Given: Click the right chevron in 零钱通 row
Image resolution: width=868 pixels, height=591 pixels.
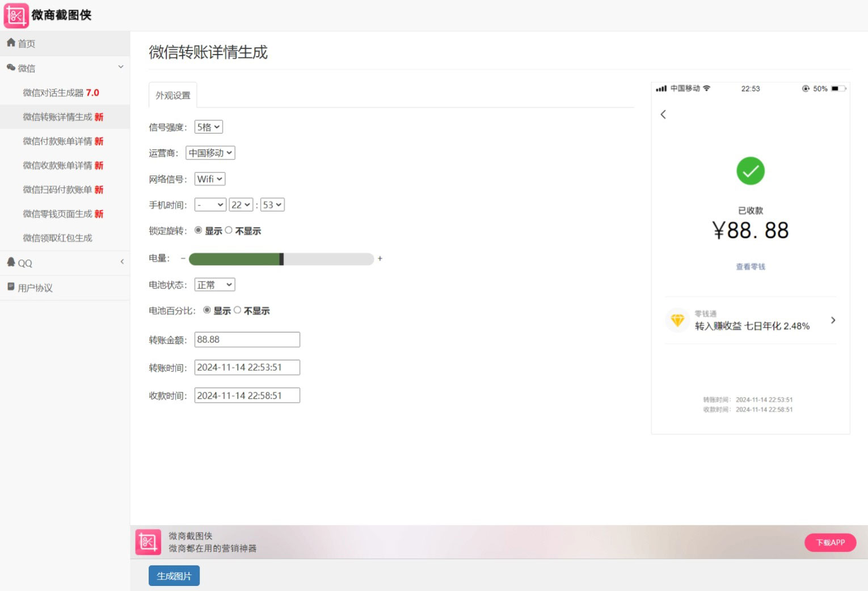Looking at the screenshot, I should click(x=833, y=320).
